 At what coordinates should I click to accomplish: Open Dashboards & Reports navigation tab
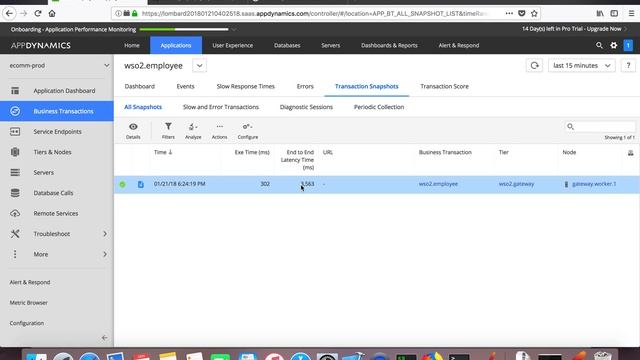389,45
